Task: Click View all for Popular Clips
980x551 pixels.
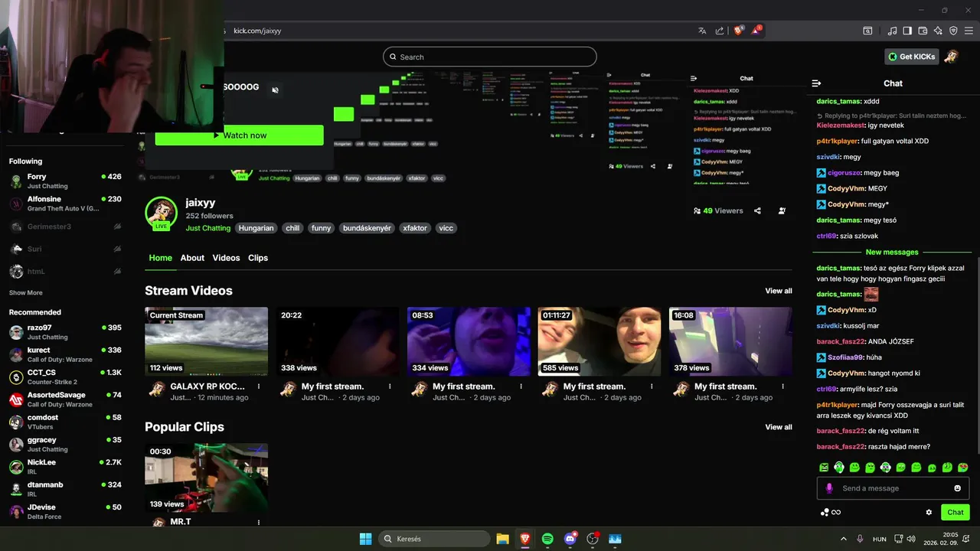Action: pyautogui.click(x=779, y=427)
